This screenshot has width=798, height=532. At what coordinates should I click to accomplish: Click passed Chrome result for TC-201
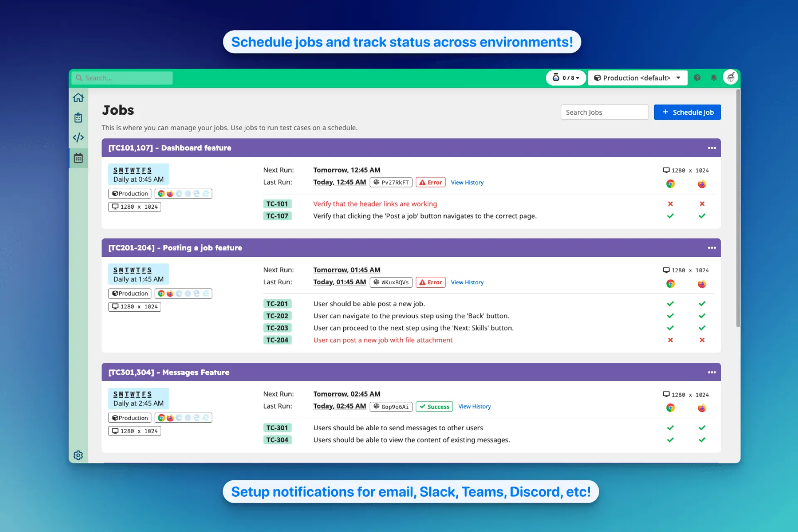point(670,304)
